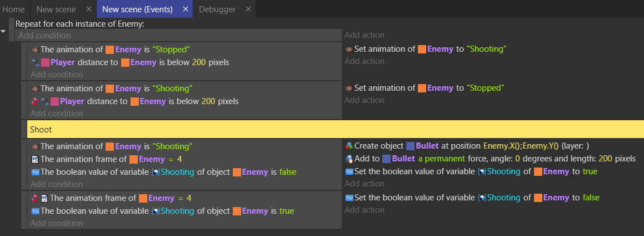Click the Var icon of the "Shooting to true" action
The image size is (644, 236).
(x=349, y=172)
